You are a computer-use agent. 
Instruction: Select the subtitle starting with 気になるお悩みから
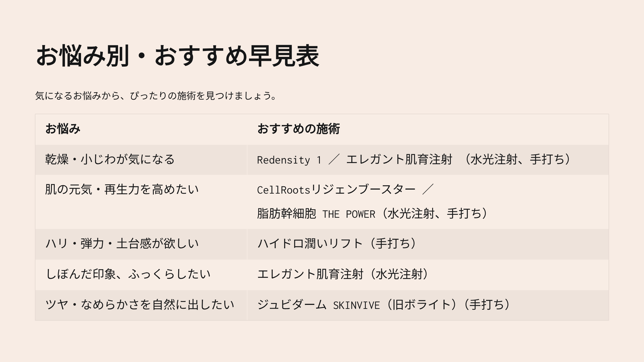click(x=156, y=96)
